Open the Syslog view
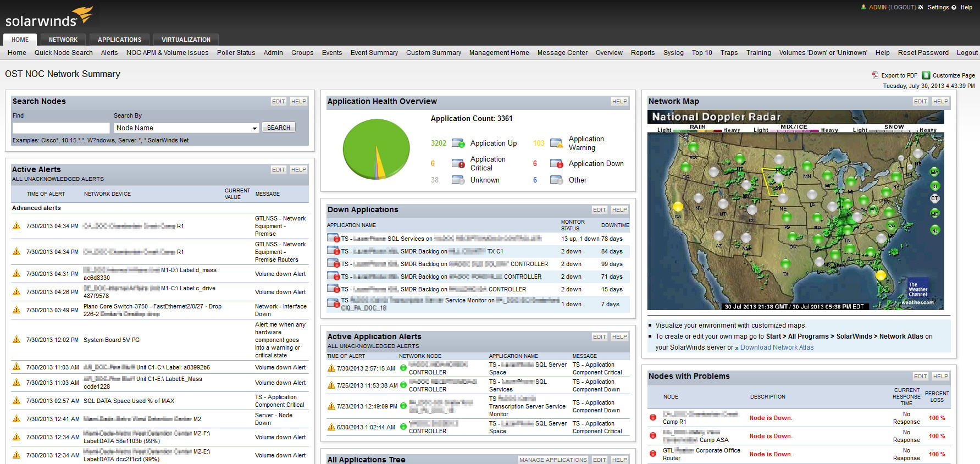 [x=673, y=53]
